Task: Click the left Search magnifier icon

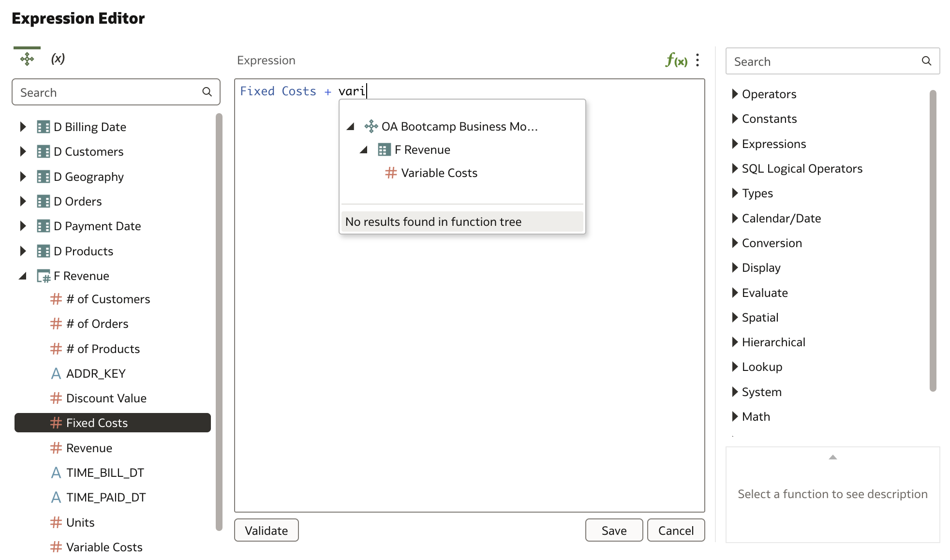Action: tap(207, 92)
